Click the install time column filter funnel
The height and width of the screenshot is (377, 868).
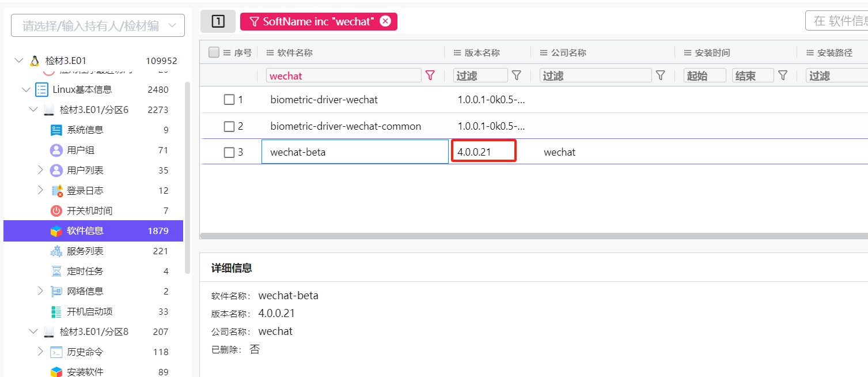pyautogui.click(x=783, y=76)
